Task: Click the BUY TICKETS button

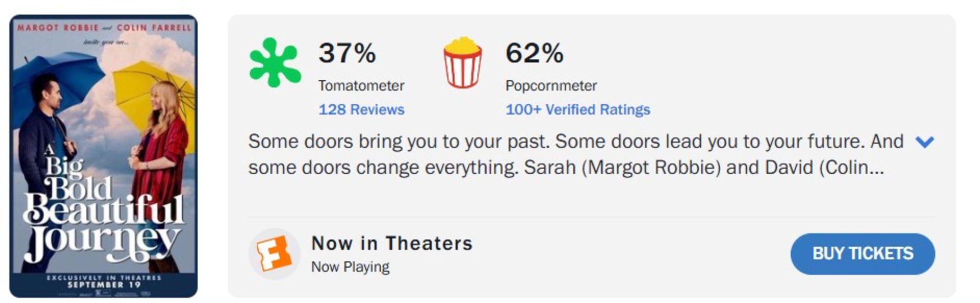Action: click(863, 253)
